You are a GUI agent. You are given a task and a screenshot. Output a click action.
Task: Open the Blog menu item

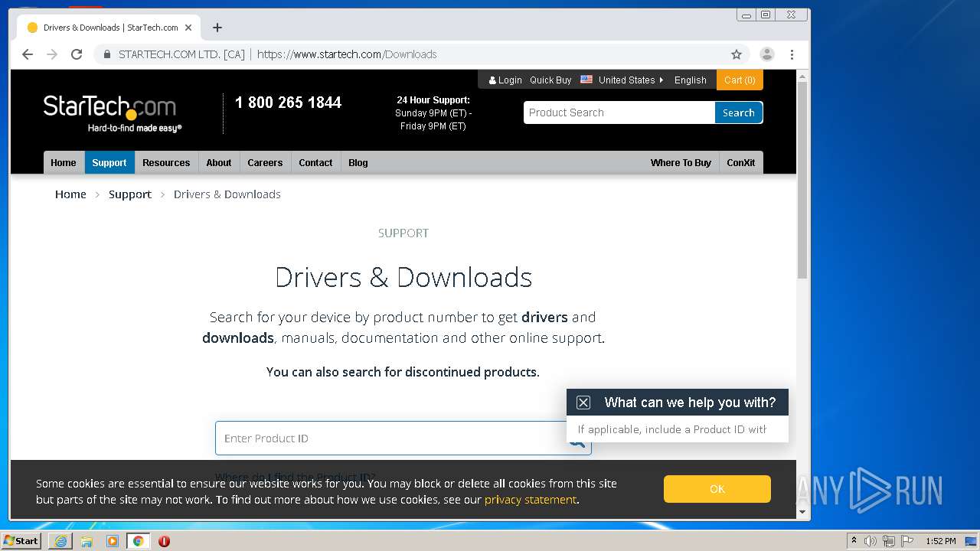click(358, 162)
